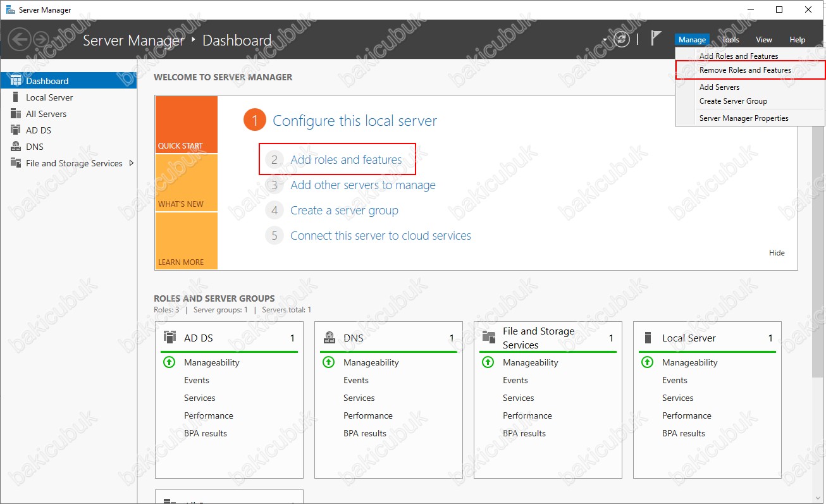
Task: Choose Add Roles and Features menu entry
Action: [x=750, y=56]
